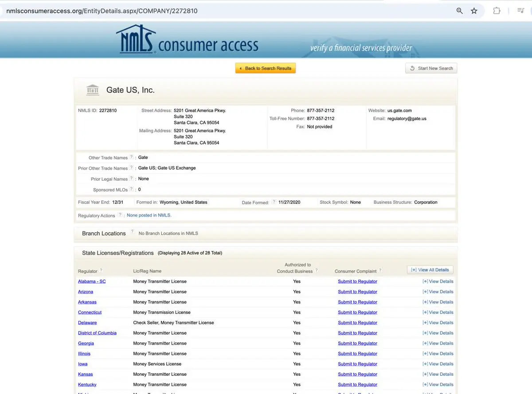Viewport: 532px width, 394px height.
Task: Open help for Branch Locations
Action: point(132,232)
